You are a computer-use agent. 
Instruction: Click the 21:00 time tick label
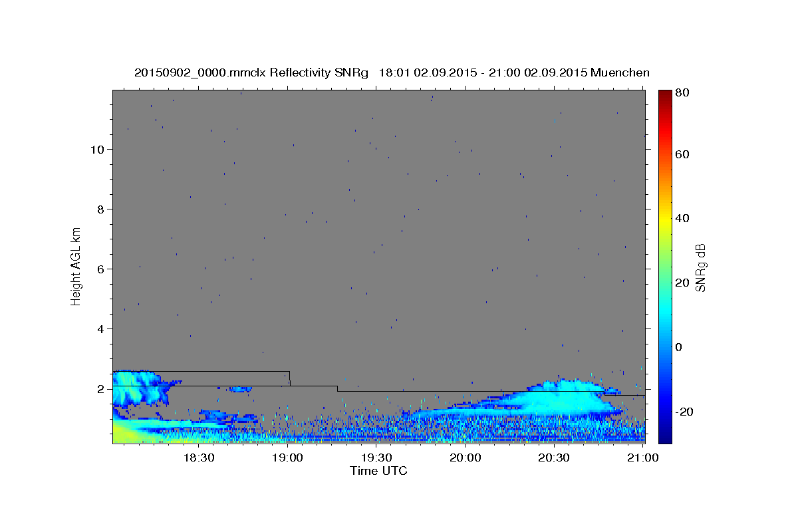pos(642,458)
